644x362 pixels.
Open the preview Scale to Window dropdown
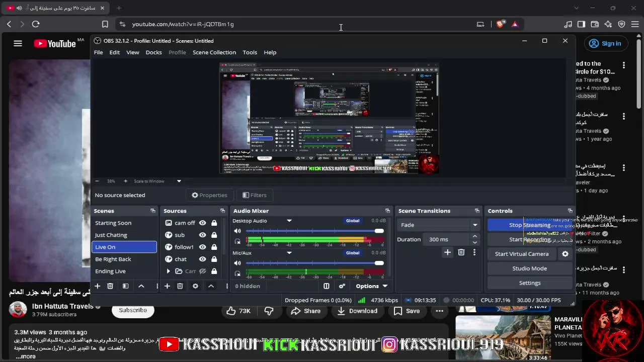179,181
